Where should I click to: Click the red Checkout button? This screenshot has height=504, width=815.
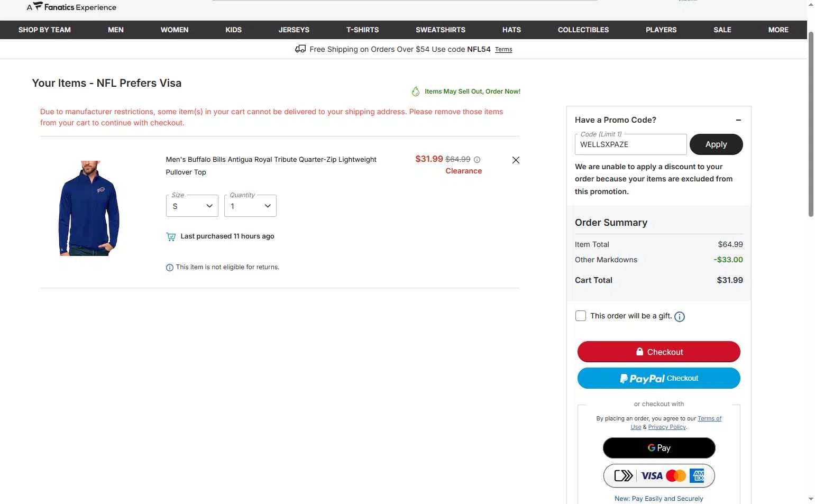(x=659, y=352)
